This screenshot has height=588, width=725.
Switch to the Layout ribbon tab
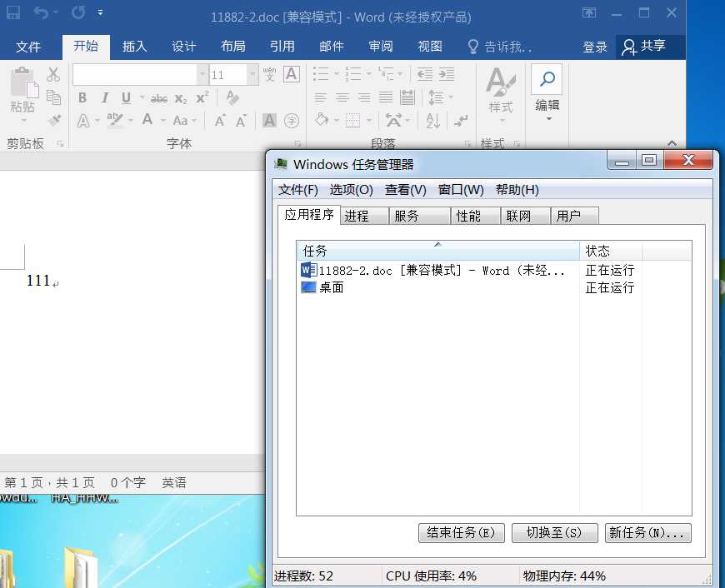(x=232, y=47)
